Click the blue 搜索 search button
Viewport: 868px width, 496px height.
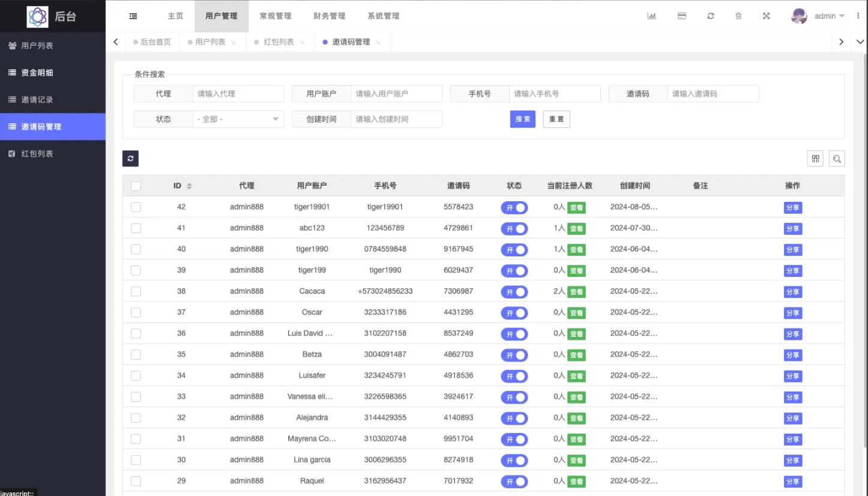tap(522, 119)
